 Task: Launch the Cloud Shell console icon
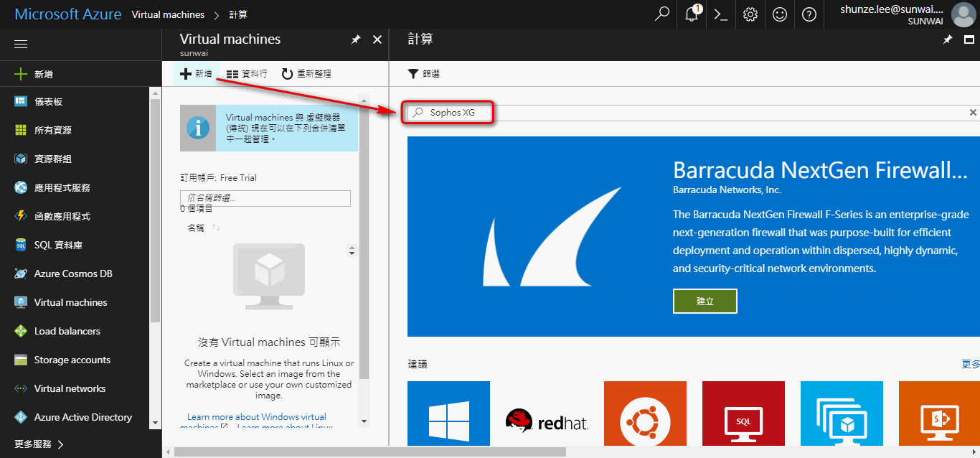(721, 14)
